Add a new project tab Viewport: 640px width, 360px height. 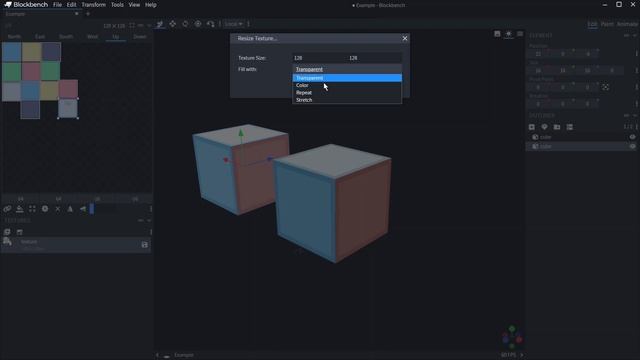point(88,14)
